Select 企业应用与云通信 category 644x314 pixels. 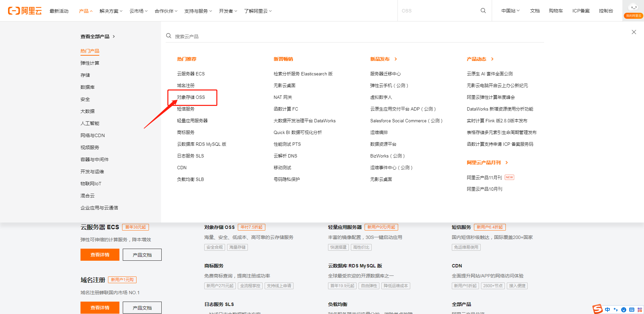[x=99, y=208]
